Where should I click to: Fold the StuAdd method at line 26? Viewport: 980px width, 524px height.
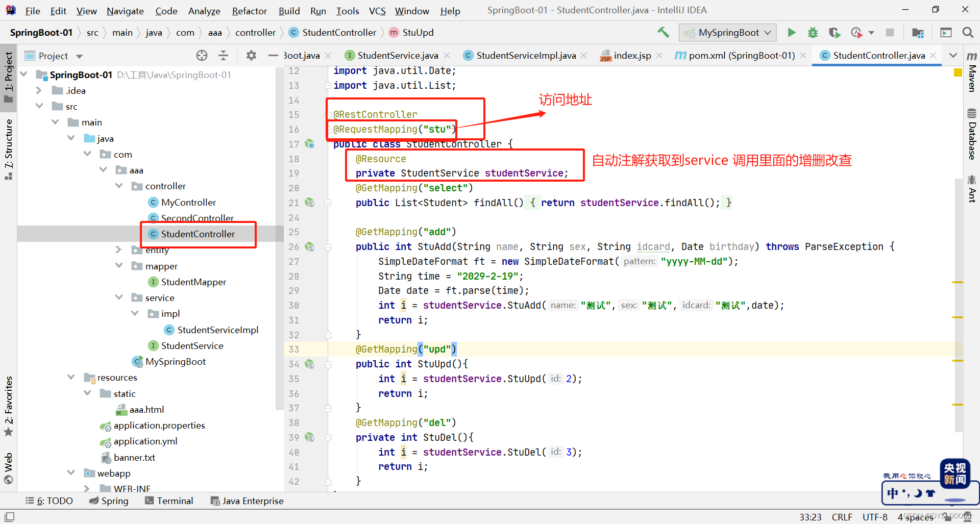coord(328,247)
